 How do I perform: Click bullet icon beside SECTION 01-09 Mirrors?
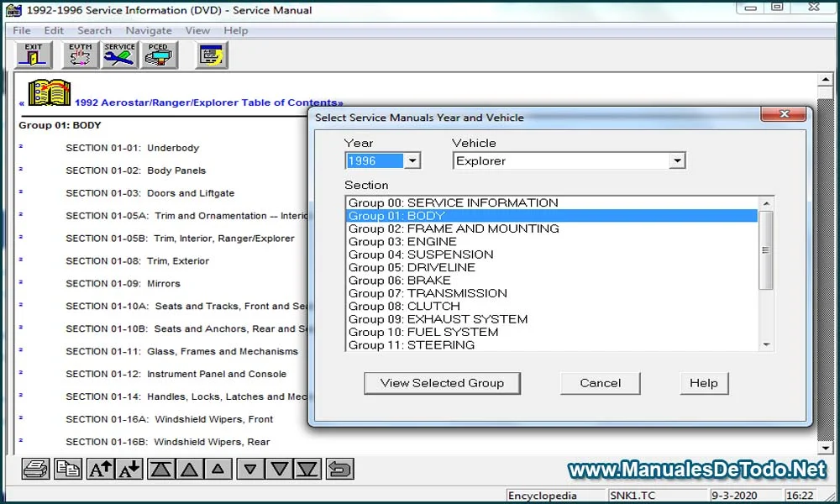pyautogui.click(x=21, y=281)
